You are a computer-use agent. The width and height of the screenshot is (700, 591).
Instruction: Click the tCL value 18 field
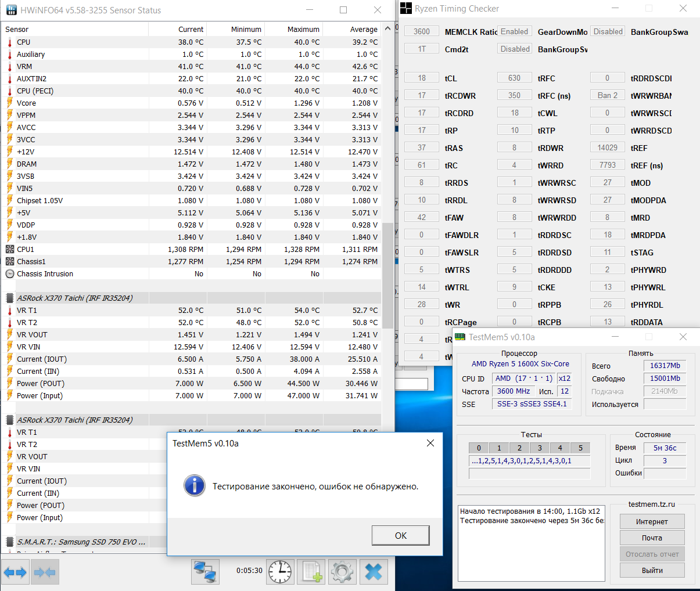coord(422,78)
